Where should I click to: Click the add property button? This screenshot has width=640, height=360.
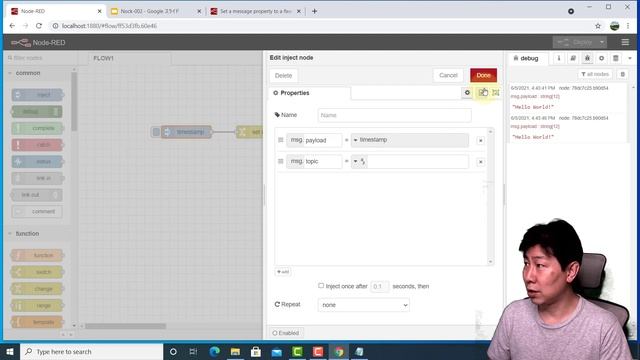(x=282, y=272)
